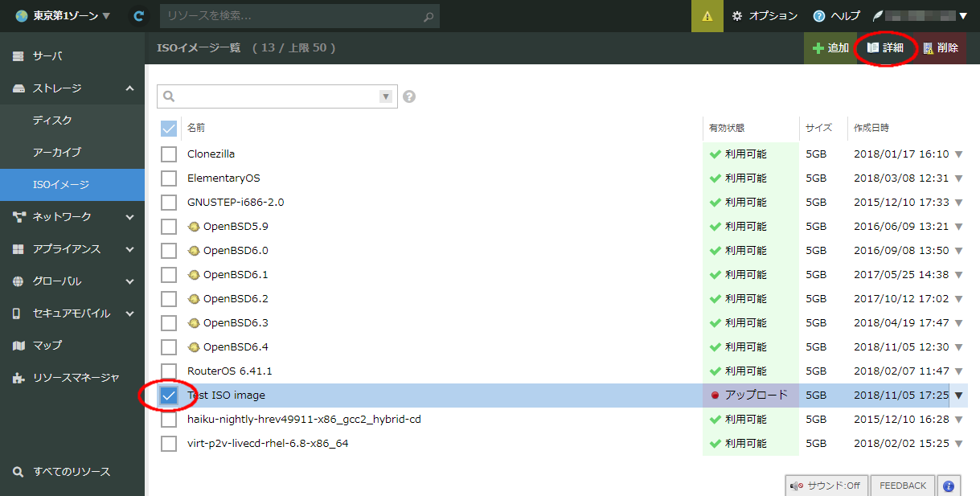Click the refresh icon beside zone selector

(139, 16)
